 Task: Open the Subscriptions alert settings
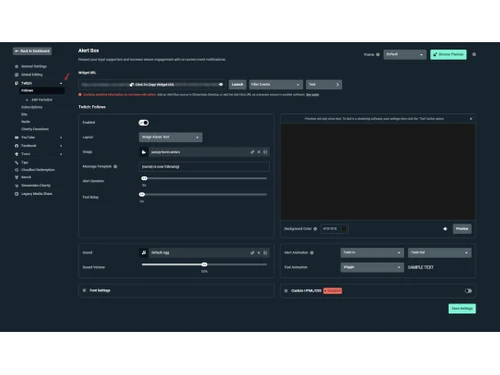coord(32,107)
